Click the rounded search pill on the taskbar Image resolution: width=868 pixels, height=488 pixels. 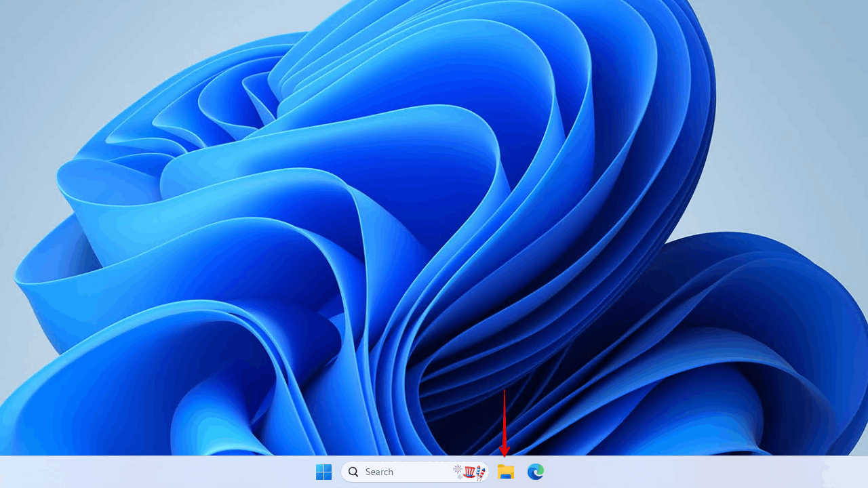pos(414,472)
